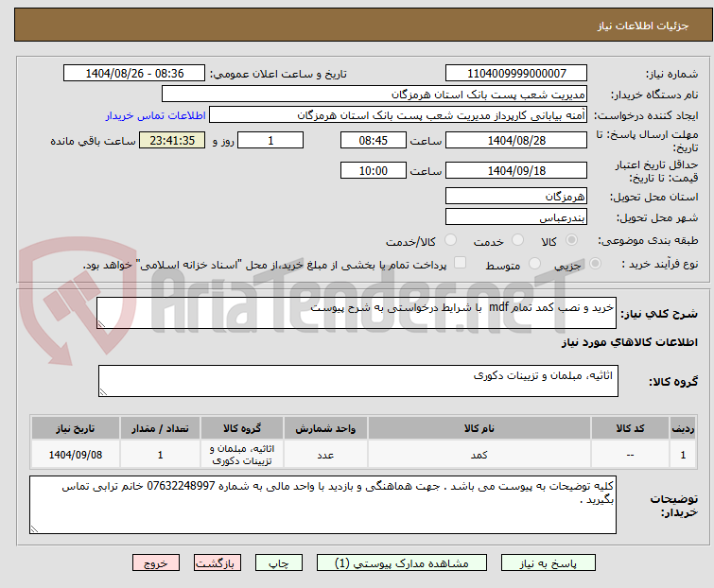Image resolution: width=714 pixels, height=588 pixels.
Task: Click the page title جزئیات اطلاعات نیاز
Action: (x=643, y=26)
